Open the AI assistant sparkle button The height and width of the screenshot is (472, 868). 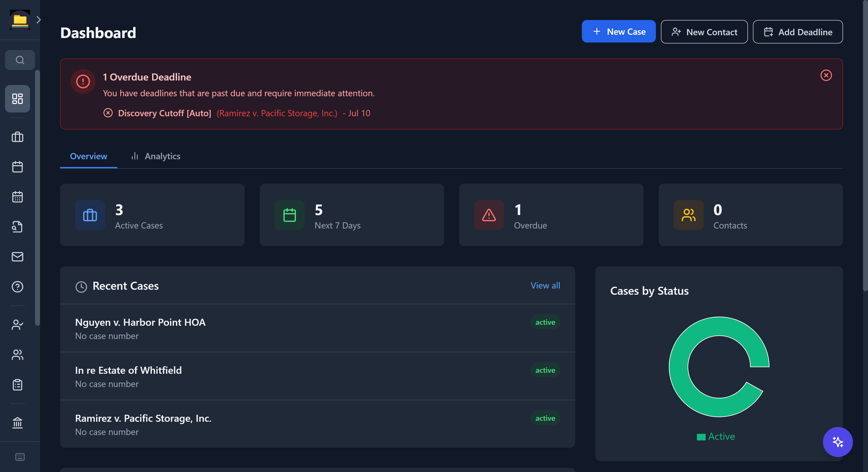point(837,442)
